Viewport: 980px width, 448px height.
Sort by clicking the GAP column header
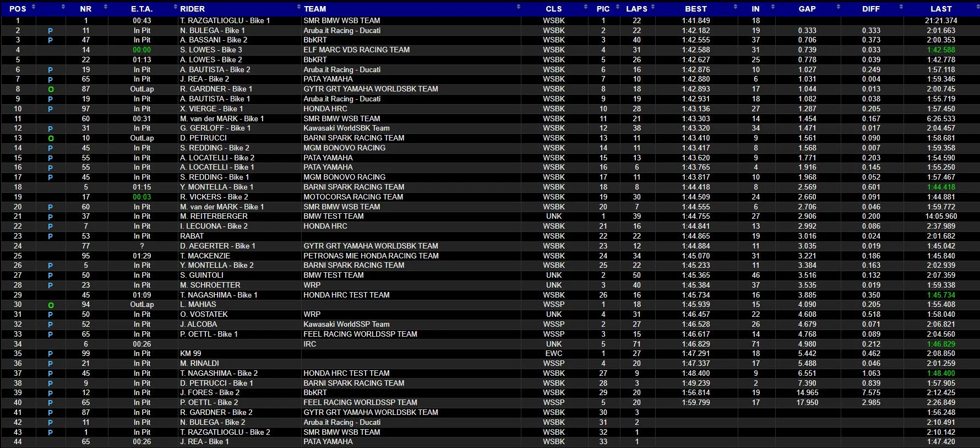[807, 9]
